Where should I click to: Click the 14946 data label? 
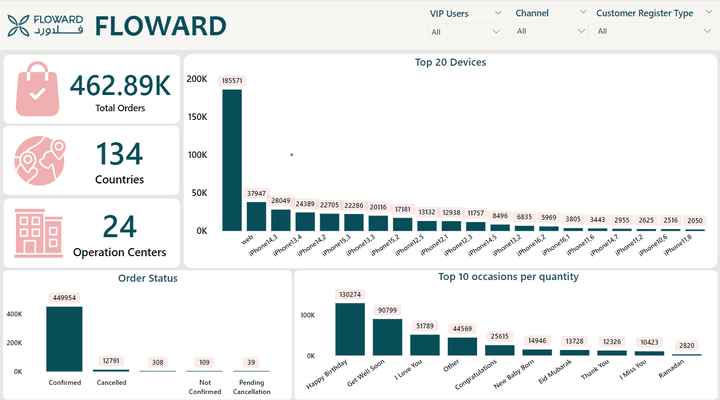(x=537, y=341)
